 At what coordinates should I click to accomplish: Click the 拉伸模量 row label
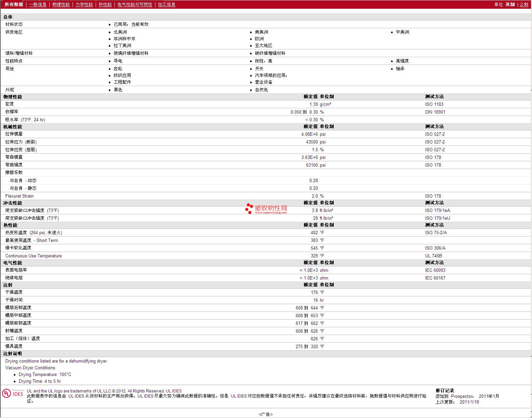14,134
